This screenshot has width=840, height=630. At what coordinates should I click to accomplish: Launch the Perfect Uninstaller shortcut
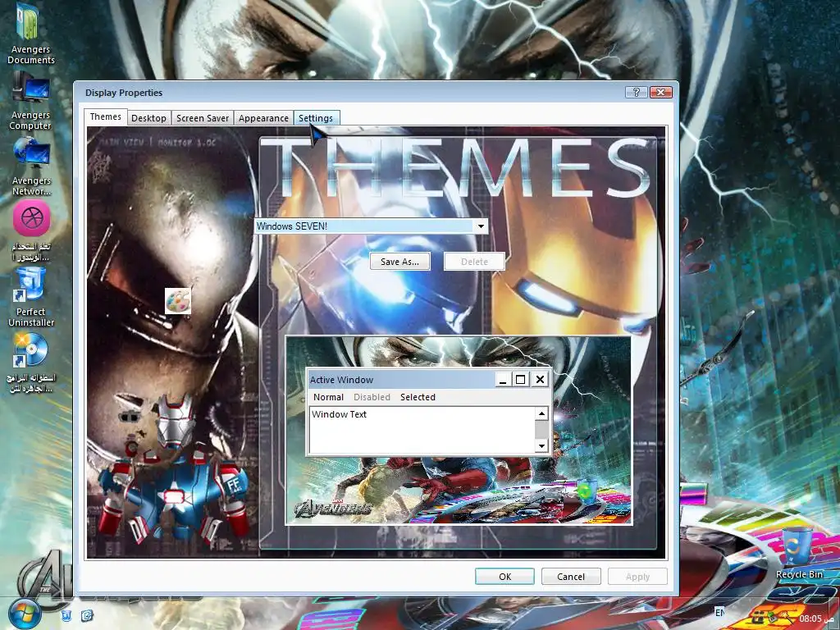coord(30,297)
